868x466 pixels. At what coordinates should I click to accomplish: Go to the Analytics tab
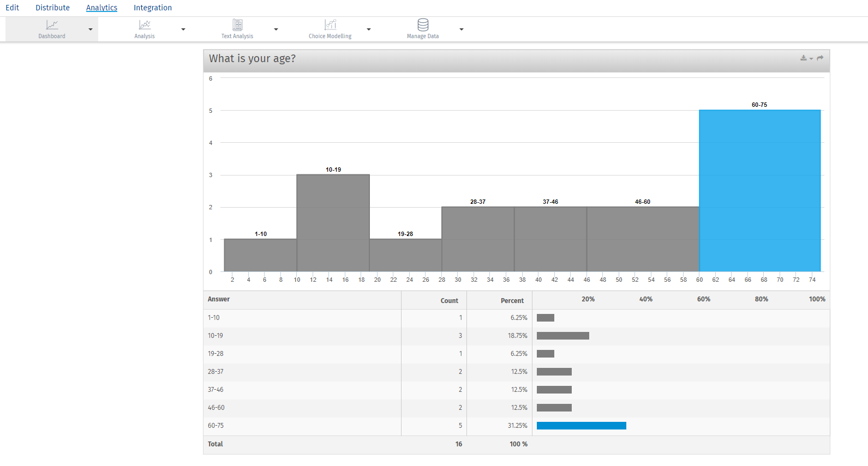[x=101, y=8]
